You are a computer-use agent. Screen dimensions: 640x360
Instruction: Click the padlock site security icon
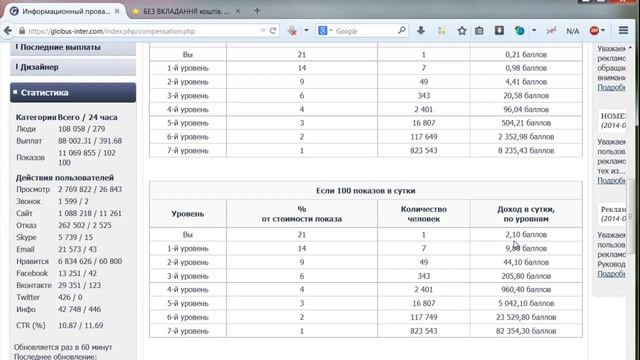(x=22, y=31)
